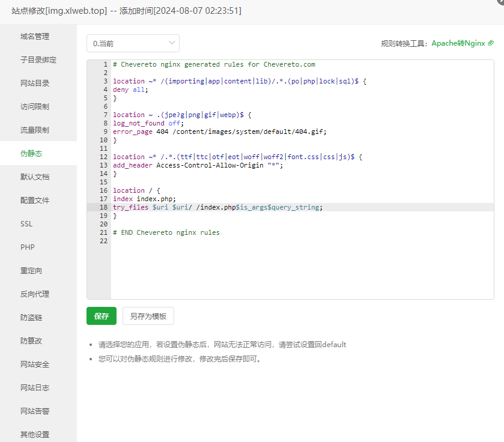Go to the 反向代理 tab
This screenshot has height=442, width=504.
click(x=35, y=294)
